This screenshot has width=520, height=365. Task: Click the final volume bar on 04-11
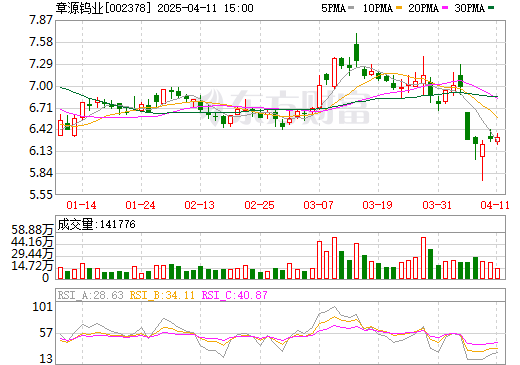pyautogui.click(x=497, y=274)
